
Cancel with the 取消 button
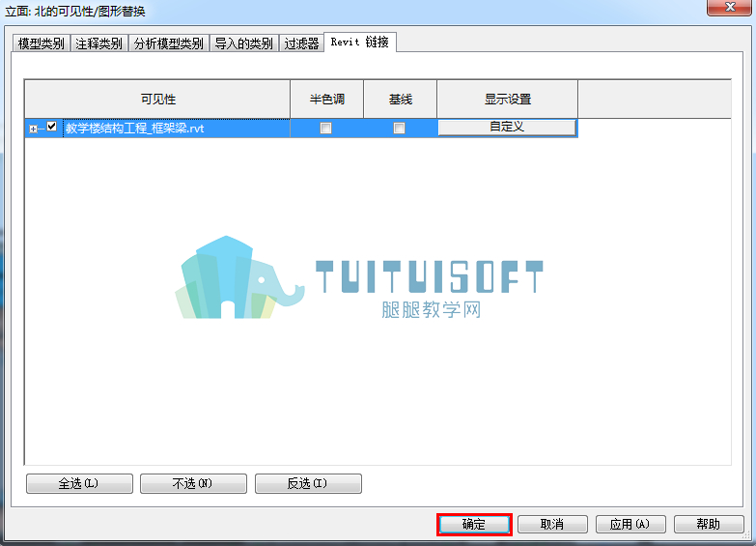[x=552, y=525]
